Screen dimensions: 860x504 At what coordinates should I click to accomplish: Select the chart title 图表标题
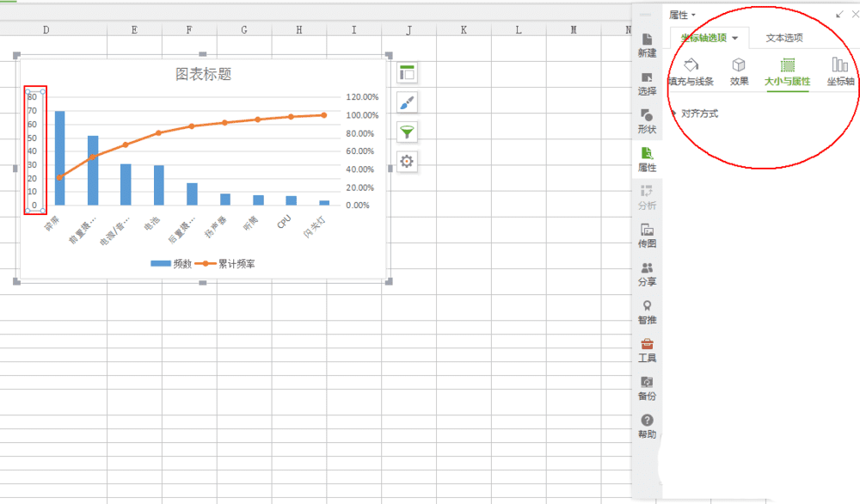[x=204, y=74]
